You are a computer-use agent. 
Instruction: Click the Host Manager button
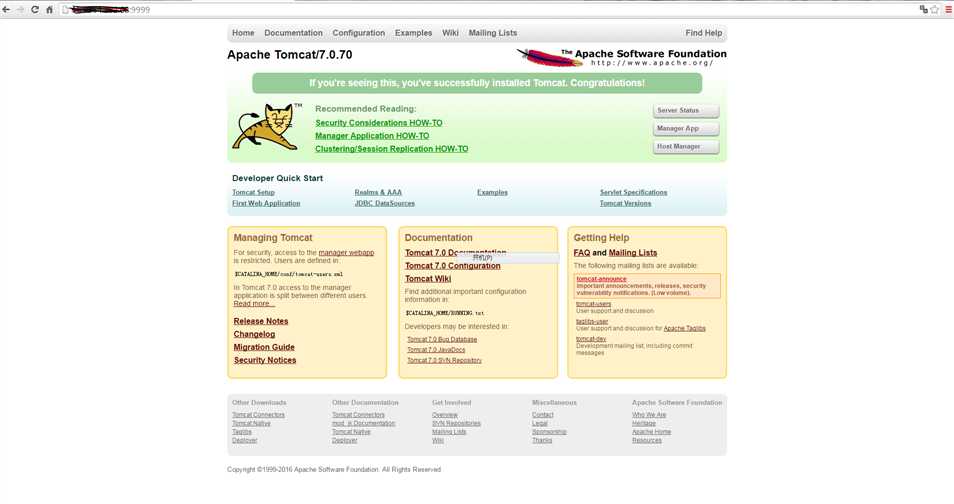686,147
